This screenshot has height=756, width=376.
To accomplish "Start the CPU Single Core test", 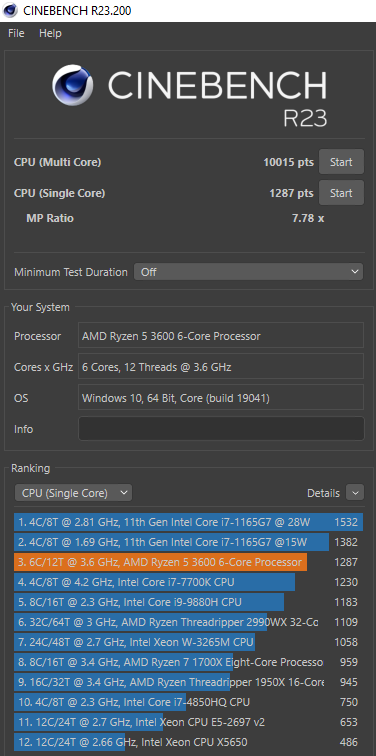I will pos(341,193).
